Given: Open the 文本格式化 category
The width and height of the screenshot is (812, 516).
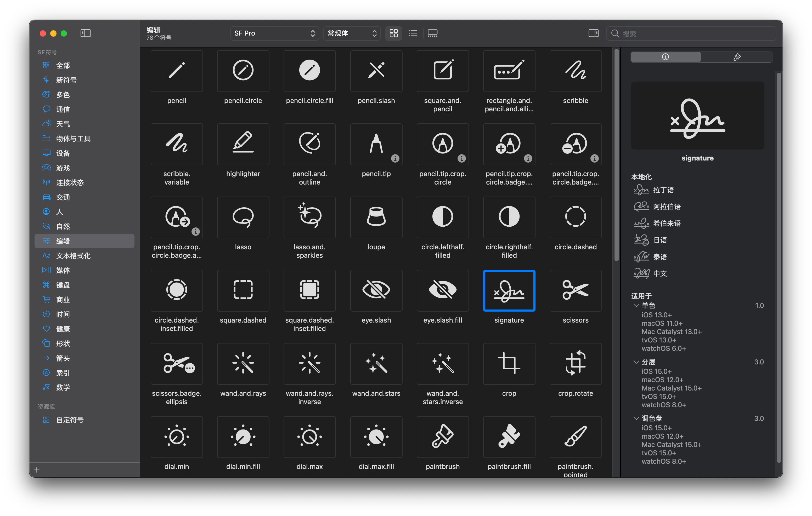Looking at the screenshot, I should 84,255.
